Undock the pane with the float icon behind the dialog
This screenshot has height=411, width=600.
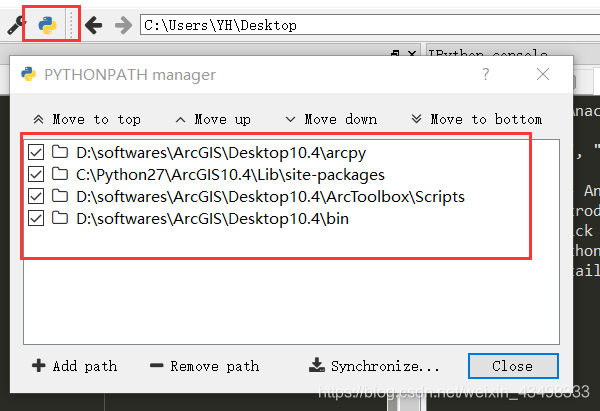click(395, 53)
